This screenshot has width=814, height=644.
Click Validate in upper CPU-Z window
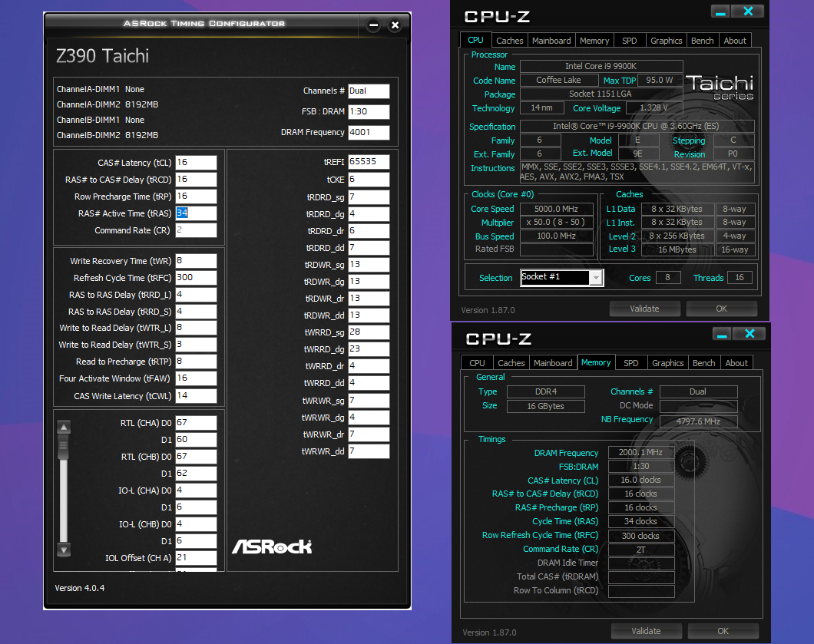(x=645, y=309)
